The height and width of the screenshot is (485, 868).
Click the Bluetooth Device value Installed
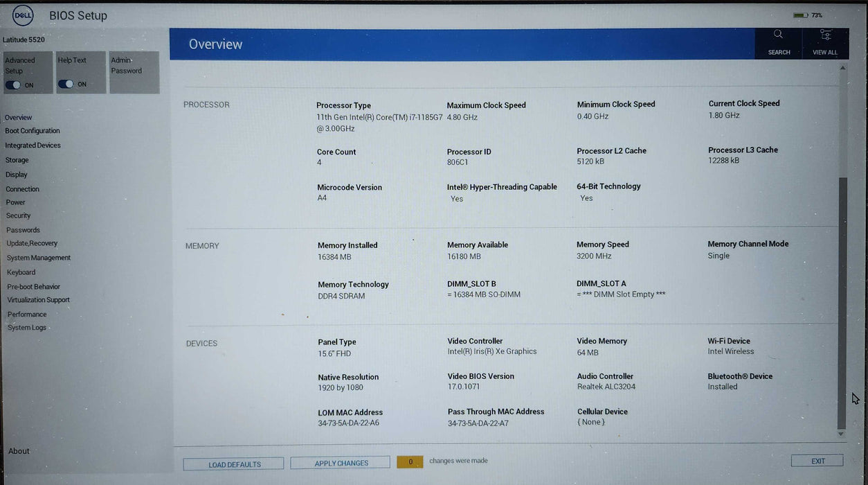point(723,387)
